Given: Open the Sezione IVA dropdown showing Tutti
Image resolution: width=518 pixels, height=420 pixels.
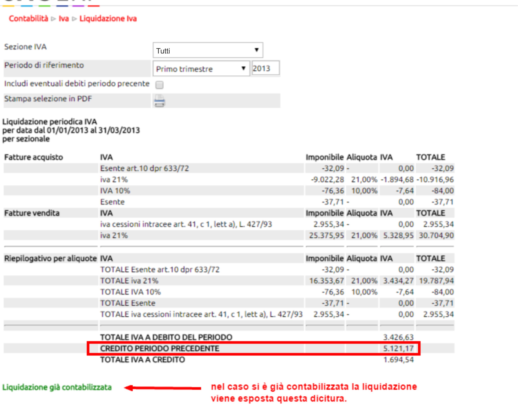Looking at the screenshot, I should pos(208,50).
